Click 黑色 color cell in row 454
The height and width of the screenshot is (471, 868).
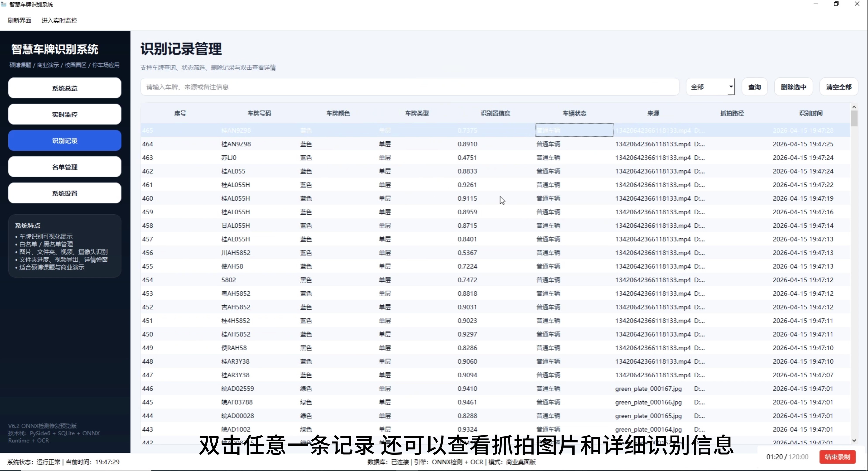[306, 280]
